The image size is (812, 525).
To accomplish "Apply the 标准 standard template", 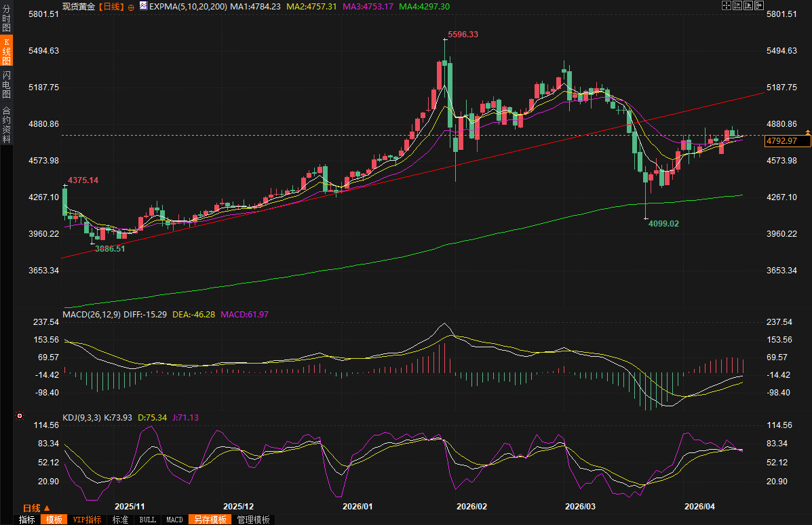I will pos(120,520).
